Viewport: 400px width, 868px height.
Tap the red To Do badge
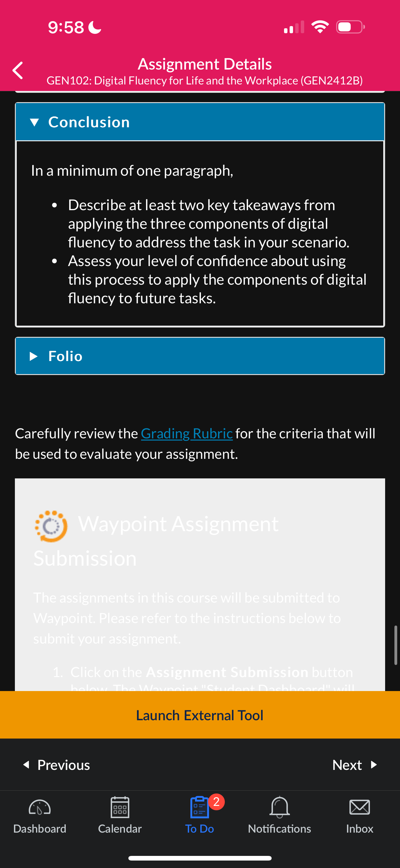[216, 802]
